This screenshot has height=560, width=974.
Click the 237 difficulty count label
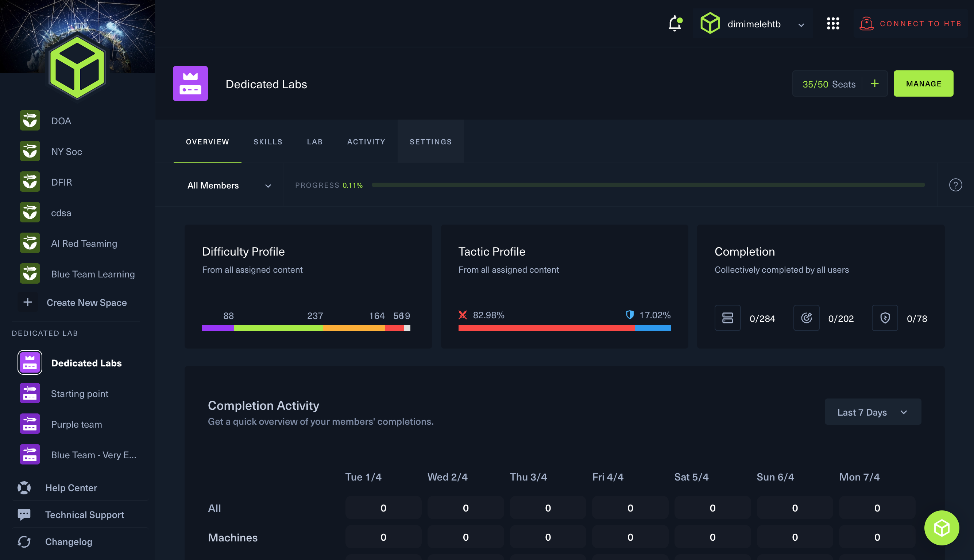315,316
